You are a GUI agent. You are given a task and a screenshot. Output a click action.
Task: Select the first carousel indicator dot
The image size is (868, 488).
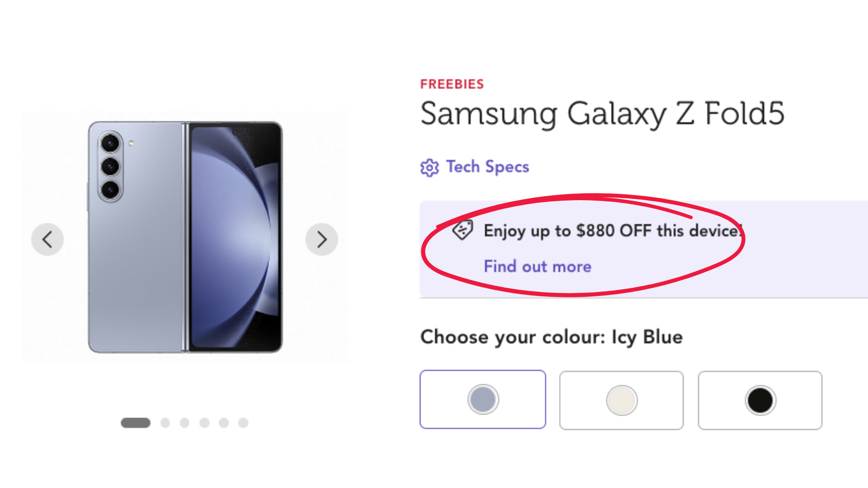[135, 423]
